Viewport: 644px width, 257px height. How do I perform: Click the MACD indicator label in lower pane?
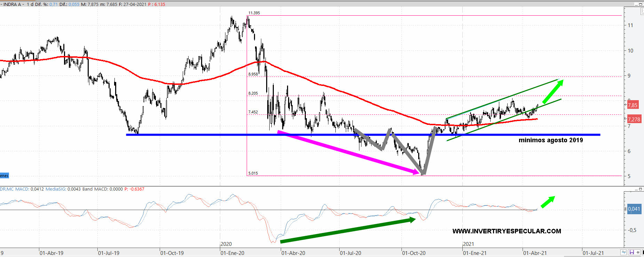22,189
